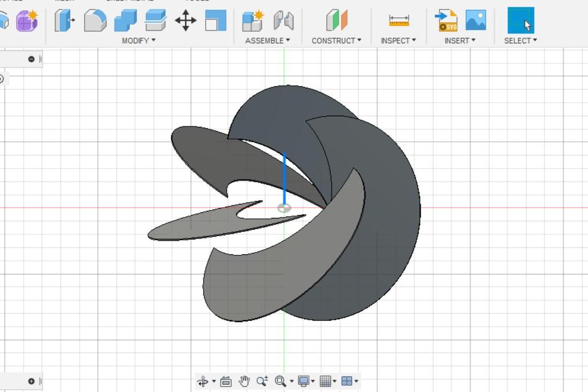Select the Move/Copy tool

pos(187,21)
